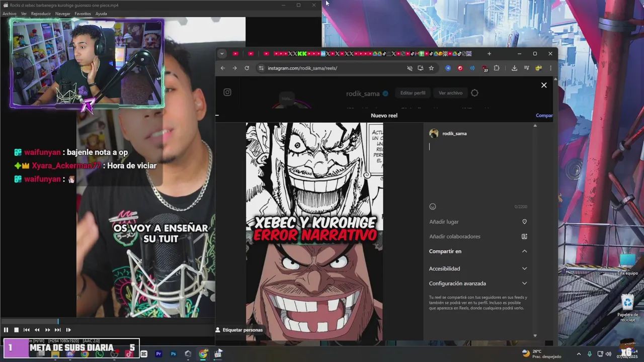View site information icon in address bar
This screenshot has height=362, width=644.
click(261, 68)
